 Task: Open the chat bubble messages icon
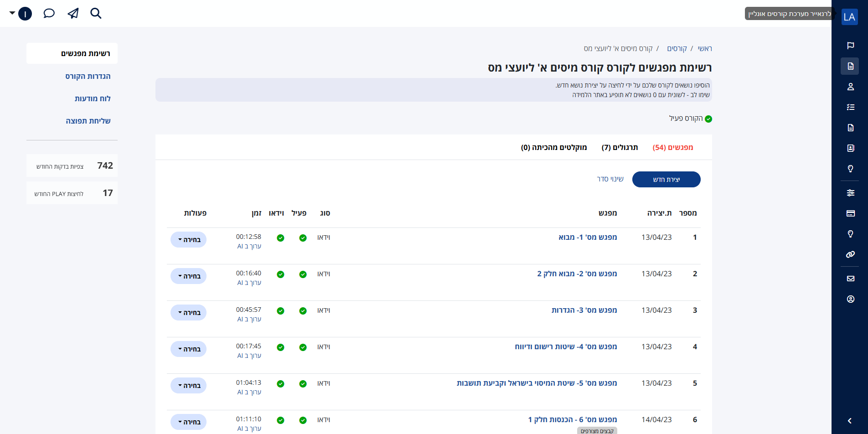pos(49,13)
